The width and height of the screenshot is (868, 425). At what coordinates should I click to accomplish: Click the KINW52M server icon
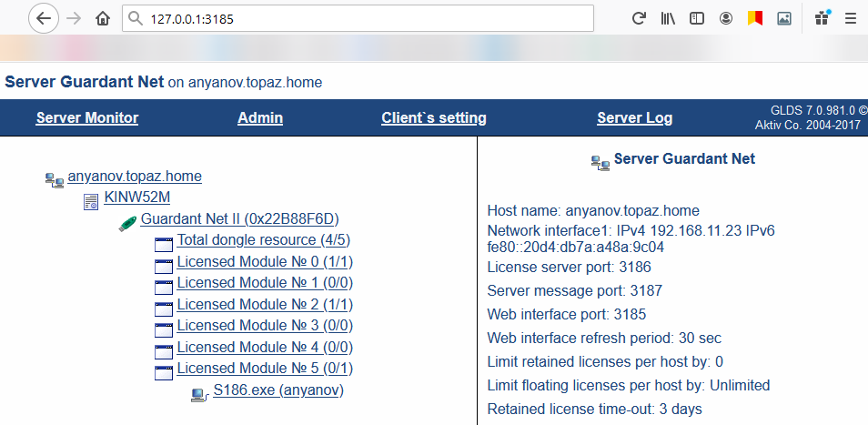pyautogui.click(x=91, y=199)
